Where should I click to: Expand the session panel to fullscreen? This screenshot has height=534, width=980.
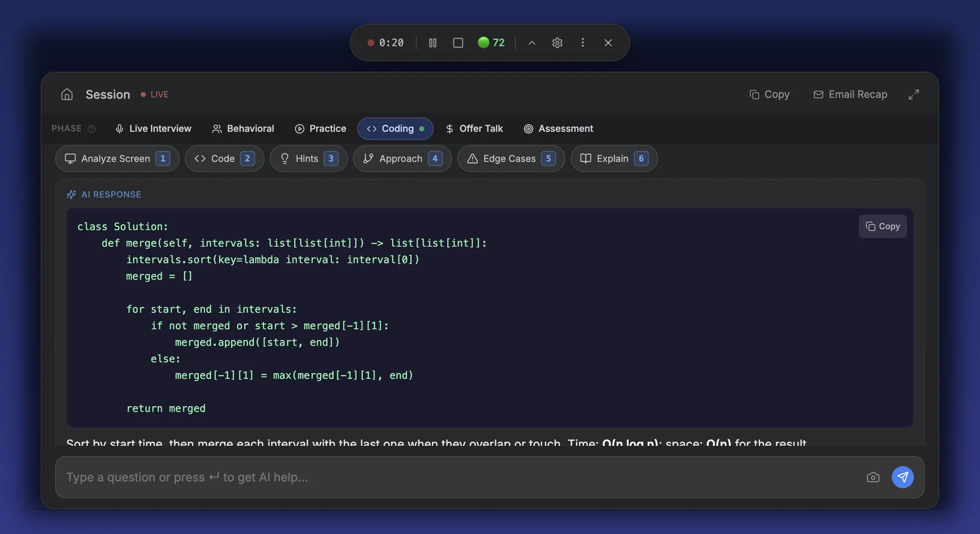pyautogui.click(x=914, y=95)
